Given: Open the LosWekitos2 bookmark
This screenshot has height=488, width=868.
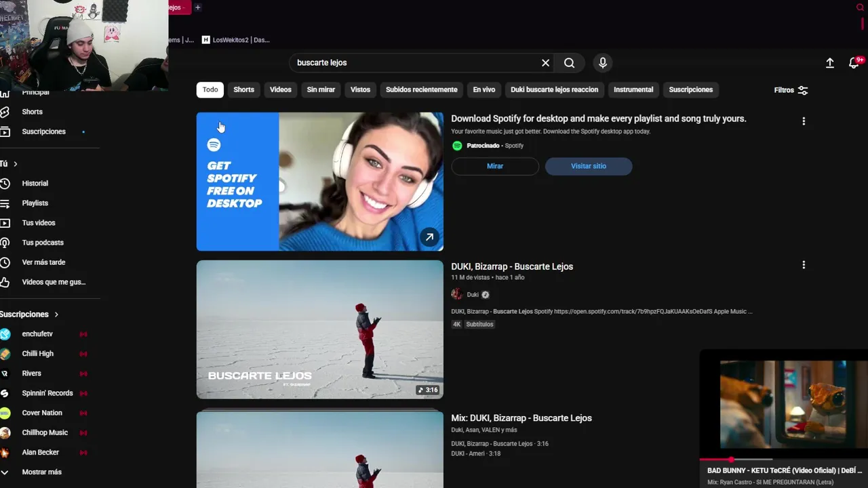Looking at the screenshot, I should pos(236,40).
